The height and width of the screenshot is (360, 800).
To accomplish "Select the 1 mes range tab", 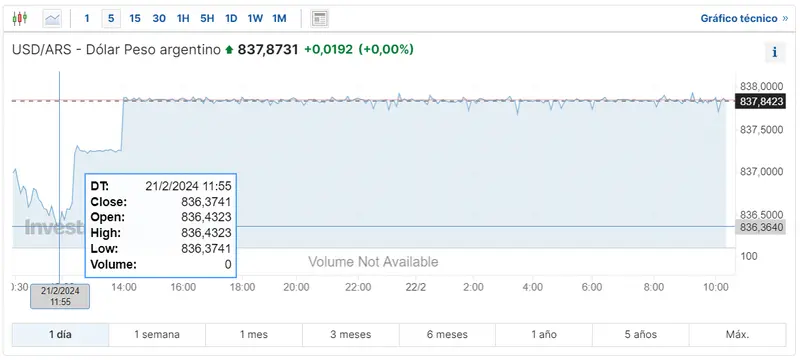I will 254,335.
